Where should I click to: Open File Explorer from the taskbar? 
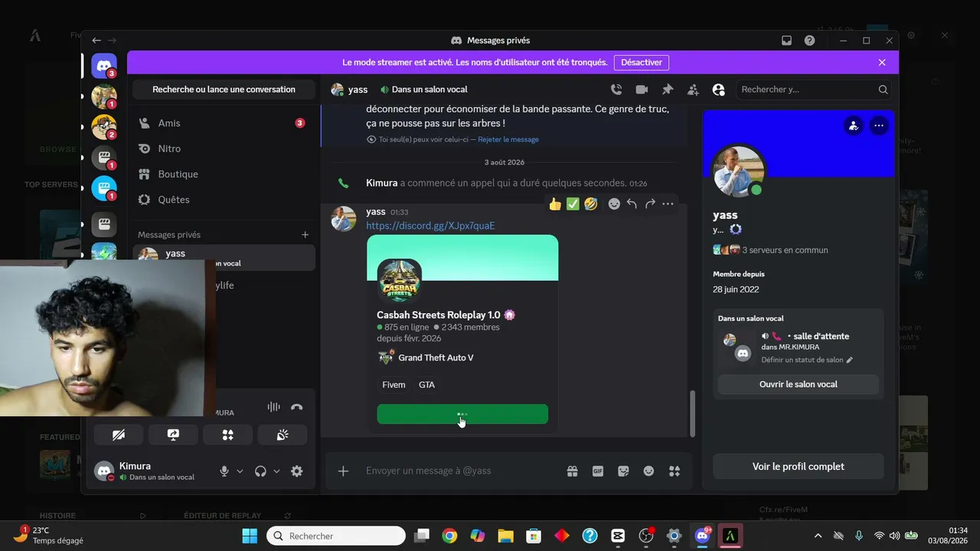505,536
